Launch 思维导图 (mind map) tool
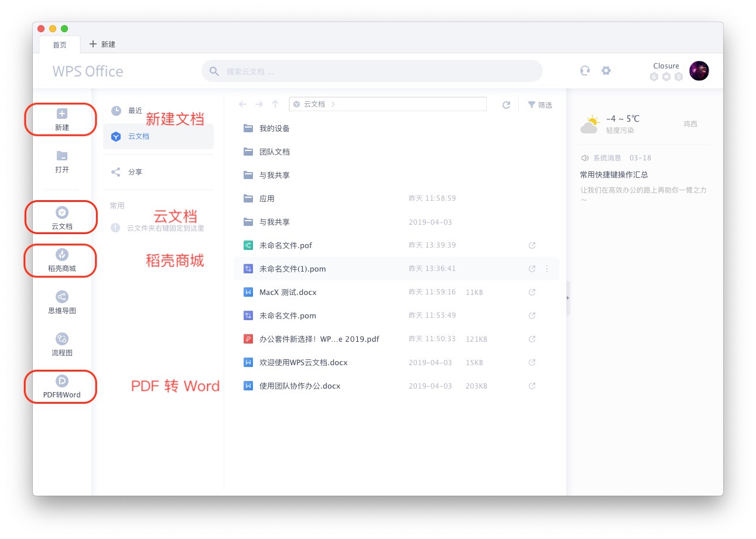This screenshot has width=756, height=539. click(x=61, y=302)
